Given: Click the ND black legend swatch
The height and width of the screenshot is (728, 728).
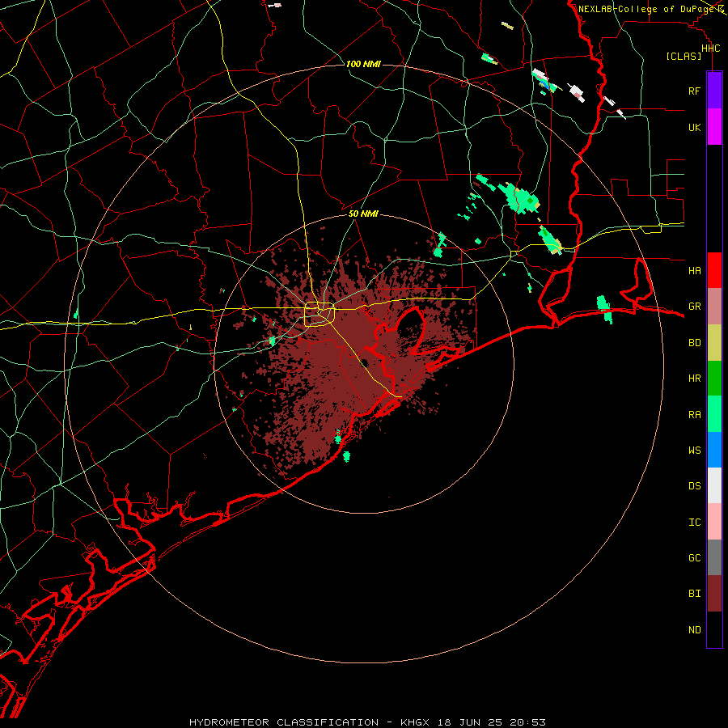Looking at the screenshot, I should 714,629.
